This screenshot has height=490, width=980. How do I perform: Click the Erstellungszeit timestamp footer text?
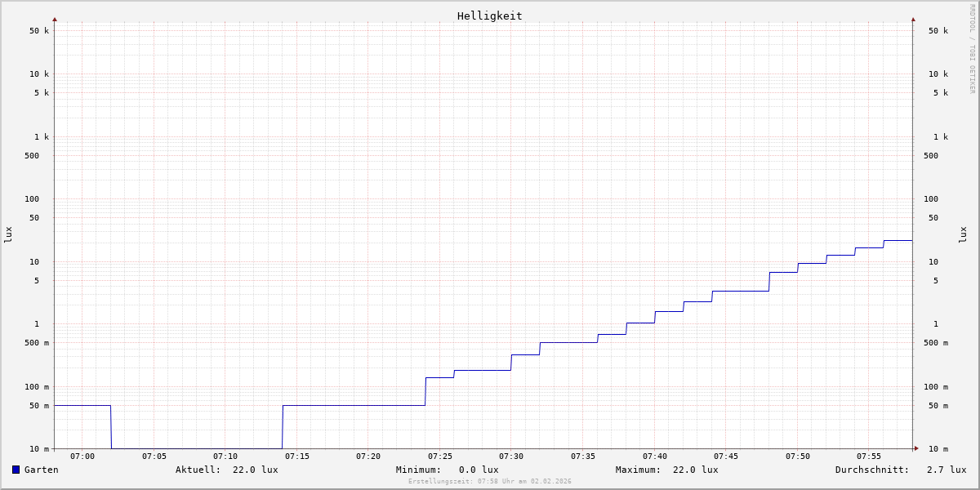[489, 482]
